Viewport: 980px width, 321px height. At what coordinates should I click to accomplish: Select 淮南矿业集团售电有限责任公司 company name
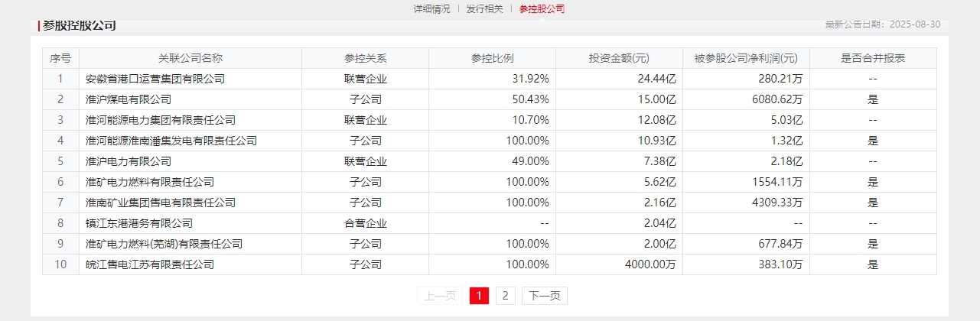pos(161,203)
